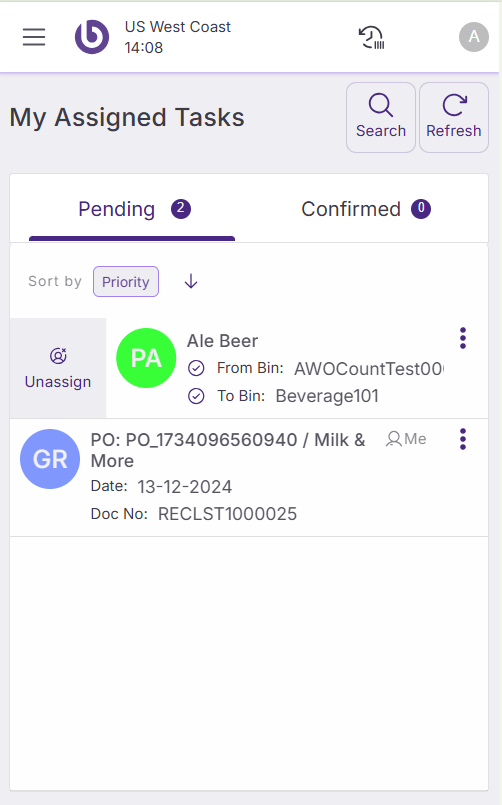Click the To Bin checkmark icon
This screenshot has width=502, height=805.
coord(196,396)
